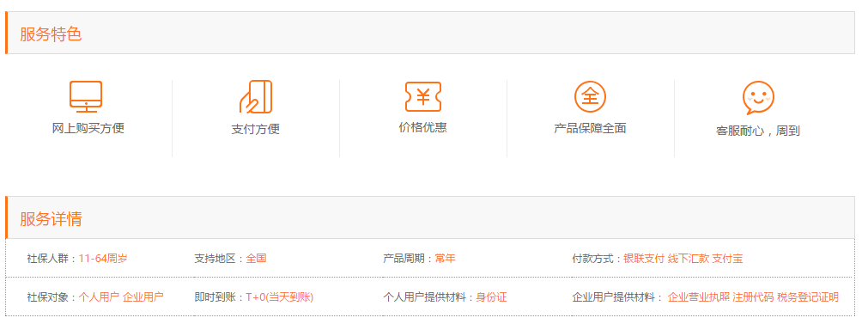868x324 pixels.
Task: Click the 注册代码 text
Action: tap(753, 296)
